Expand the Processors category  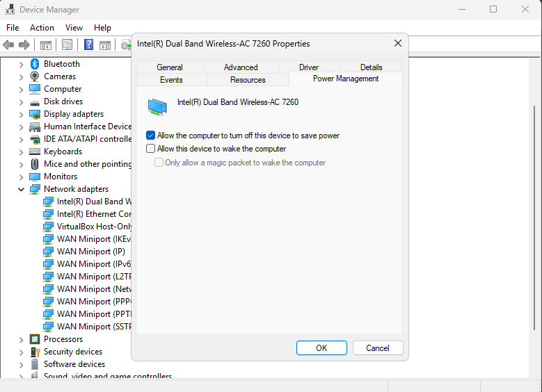tap(22, 339)
